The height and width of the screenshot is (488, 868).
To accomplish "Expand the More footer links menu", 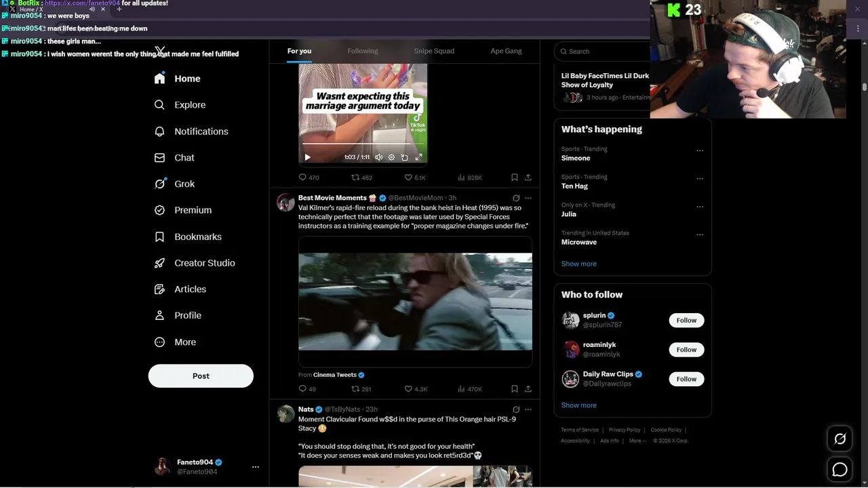I will click(637, 441).
